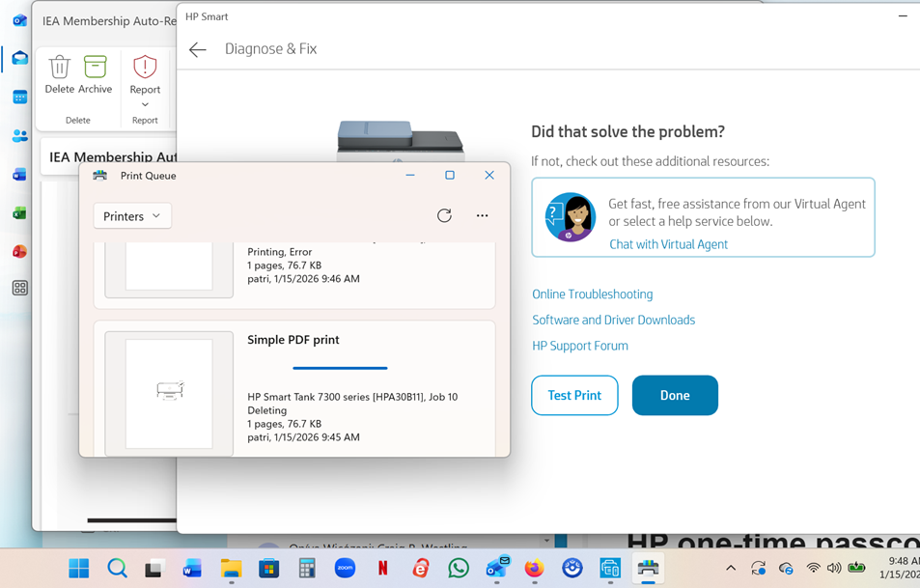Open Calculator from the taskbar
Viewport: 920px width, 588px height.
307,568
